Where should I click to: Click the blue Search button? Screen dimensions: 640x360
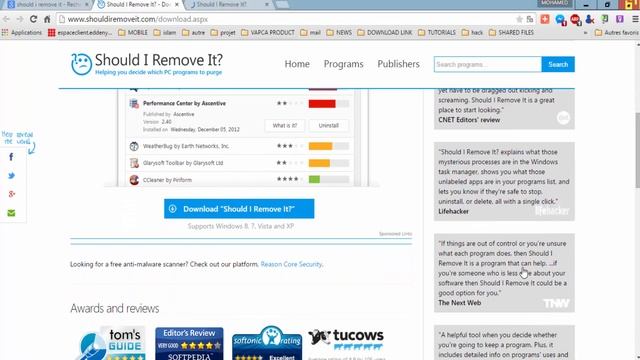point(558,64)
